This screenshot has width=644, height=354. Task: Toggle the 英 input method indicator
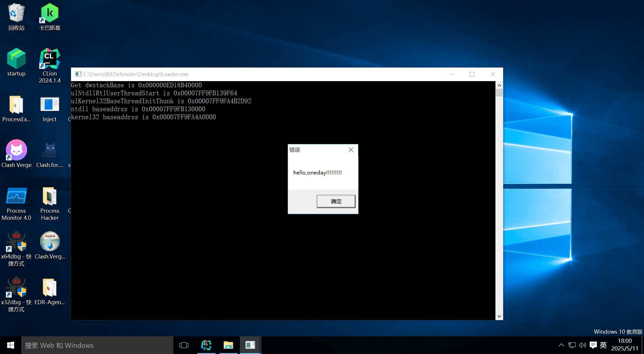[x=603, y=345]
